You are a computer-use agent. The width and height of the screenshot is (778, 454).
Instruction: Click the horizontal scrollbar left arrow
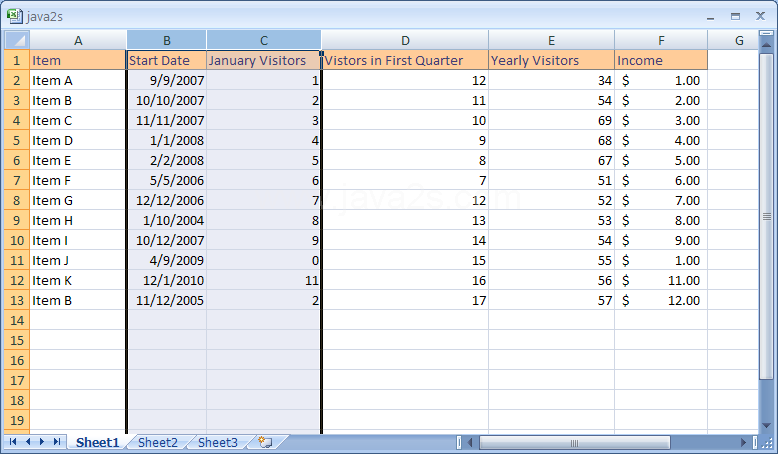(470, 442)
